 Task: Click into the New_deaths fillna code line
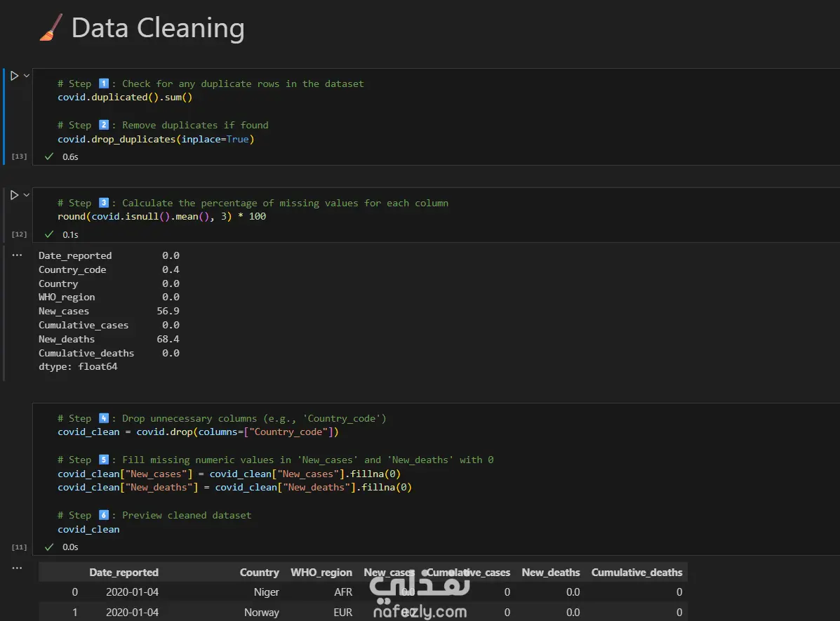(234, 487)
